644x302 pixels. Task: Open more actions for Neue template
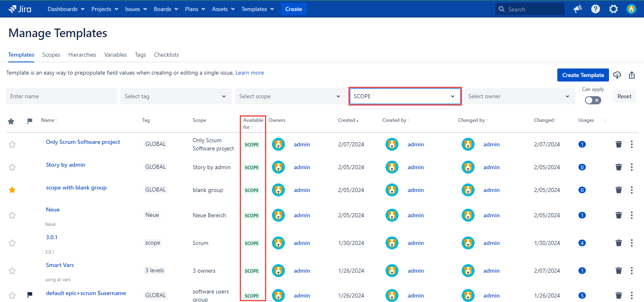(632, 215)
